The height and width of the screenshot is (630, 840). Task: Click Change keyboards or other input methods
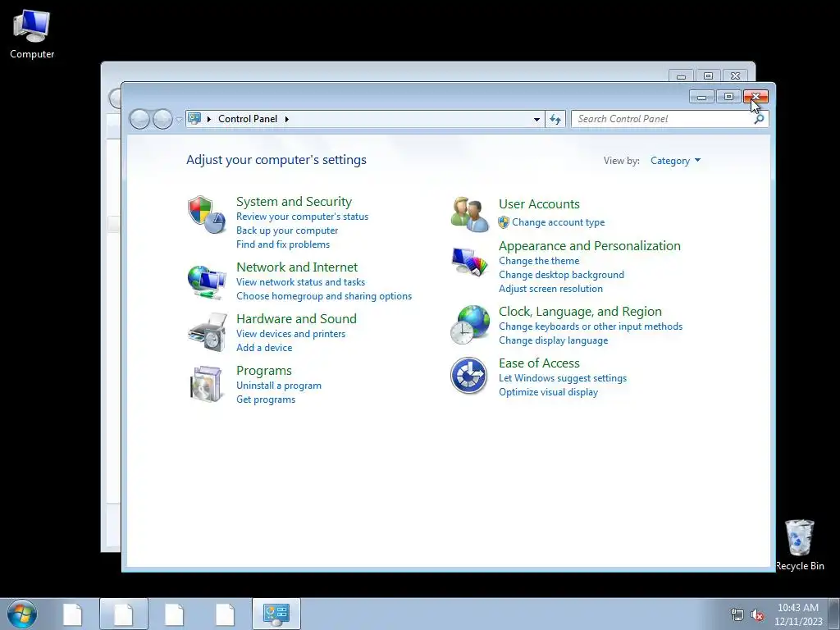(591, 326)
